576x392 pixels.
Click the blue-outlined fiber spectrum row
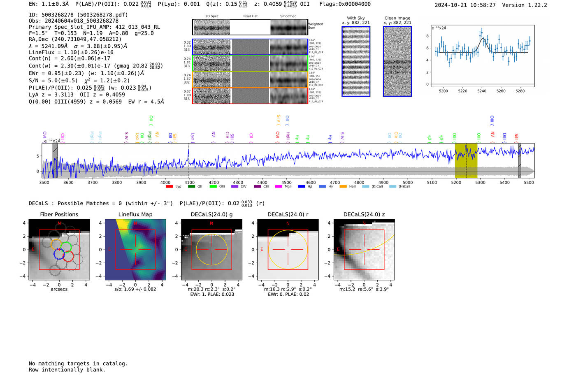[250, 47]
